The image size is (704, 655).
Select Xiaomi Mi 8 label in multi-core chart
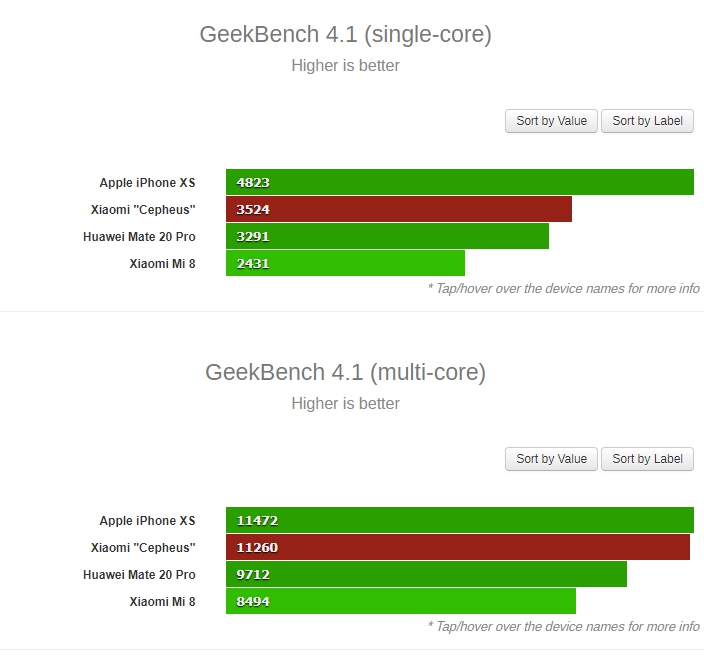pyautogui.click(x=163, y=602)
